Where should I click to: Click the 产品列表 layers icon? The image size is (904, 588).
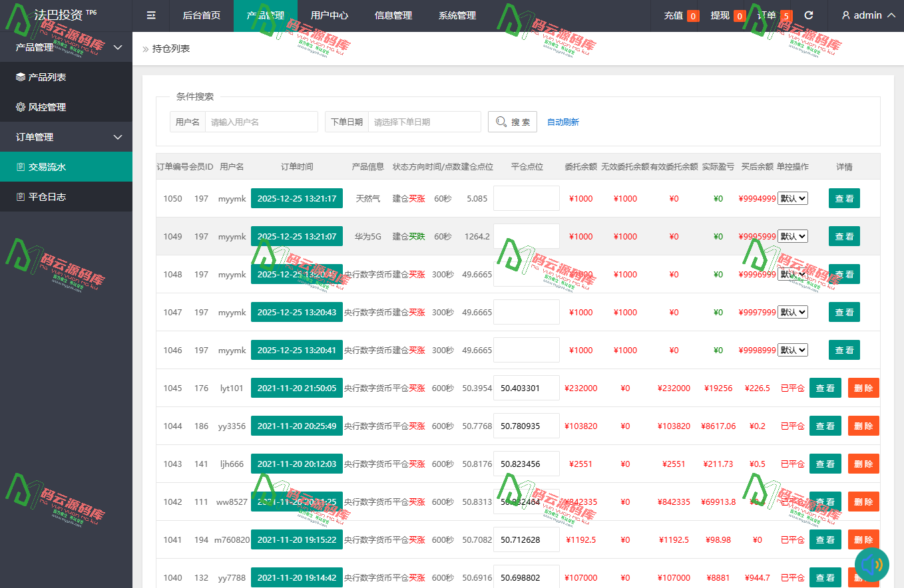pyautogui.click(x=21, y=77)
